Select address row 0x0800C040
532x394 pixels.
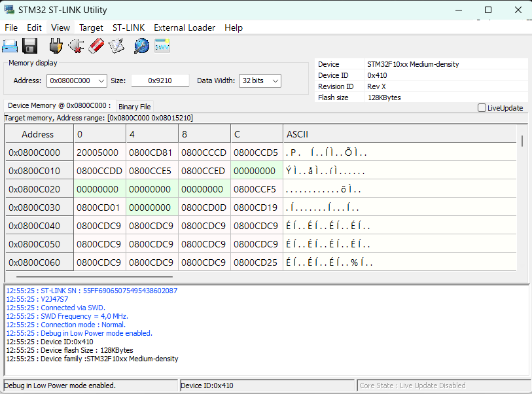click(x=39, y=226)
